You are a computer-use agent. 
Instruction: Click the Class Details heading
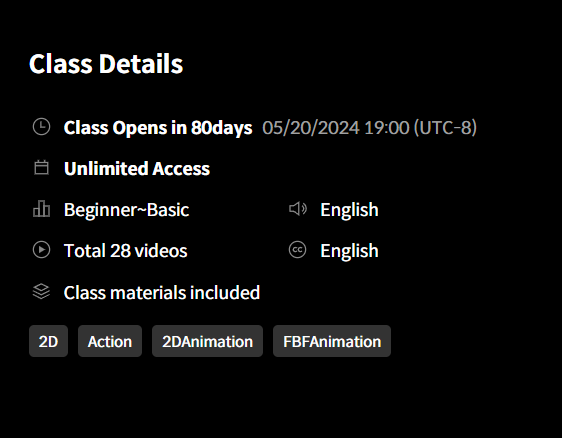click(106, 64)
